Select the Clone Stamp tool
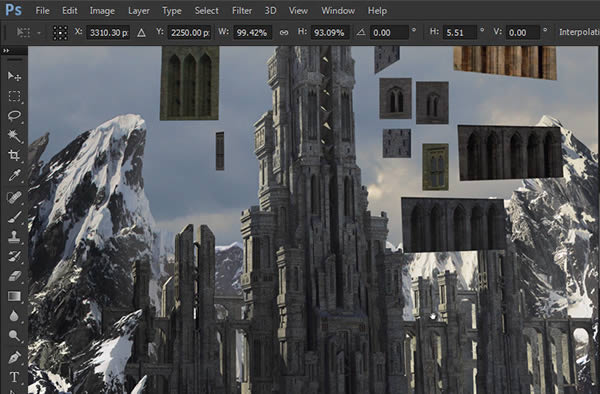Image resolution: width=600 pixels, height=394 pixels. [14, 237]
